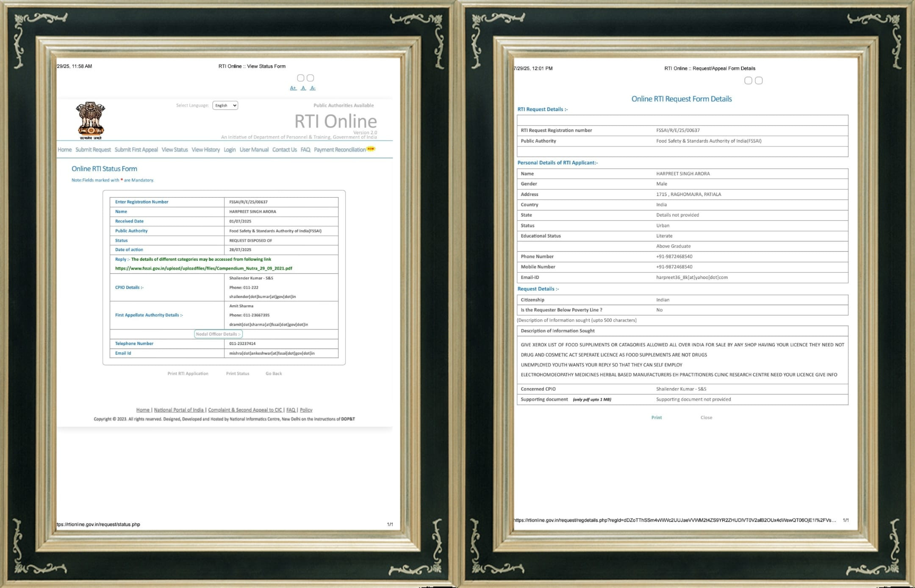Select the regdetails.php URL in page footer
915x588 pixels.
(675, 520)
